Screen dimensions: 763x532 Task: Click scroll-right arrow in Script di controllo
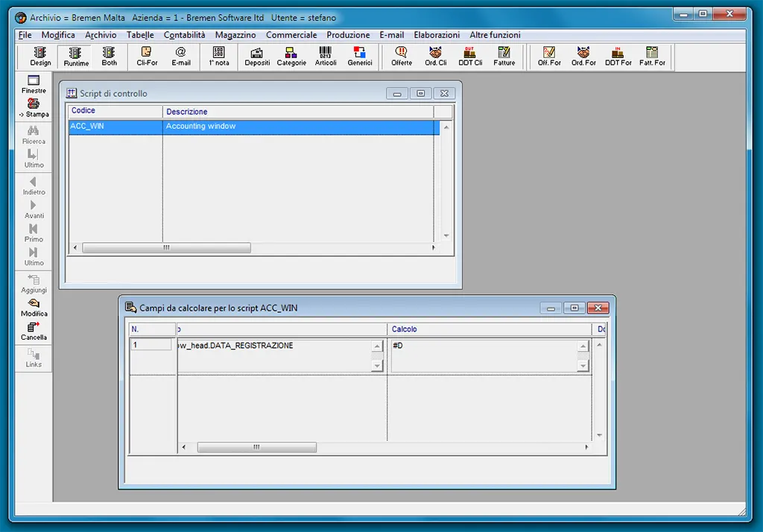click(434, 248)
